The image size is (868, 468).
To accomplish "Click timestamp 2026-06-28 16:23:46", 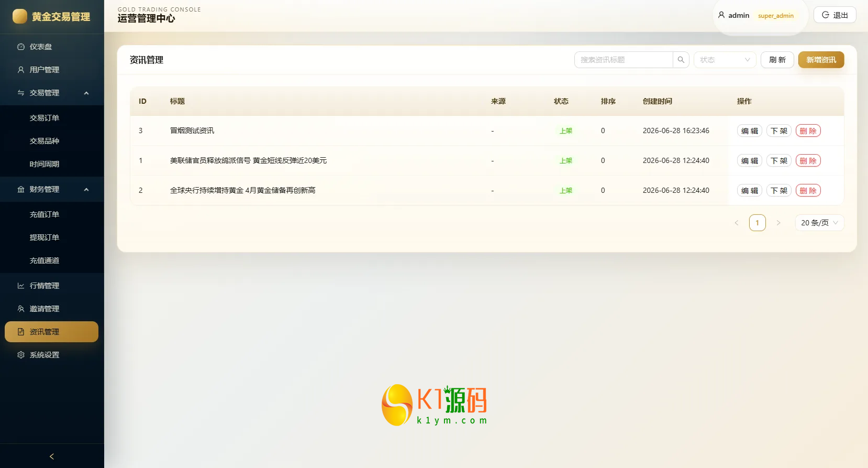I will coord(676,130).
